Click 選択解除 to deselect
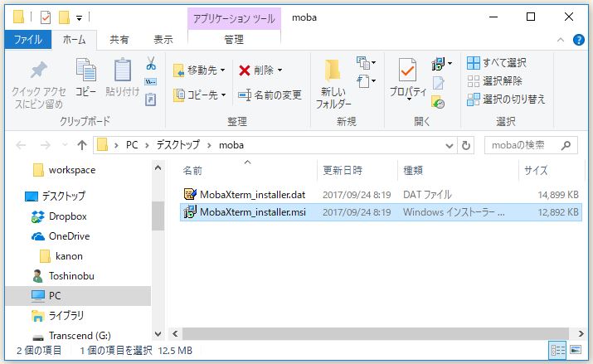The height and width of the screenshot is (364, 593). click(494, 81)
